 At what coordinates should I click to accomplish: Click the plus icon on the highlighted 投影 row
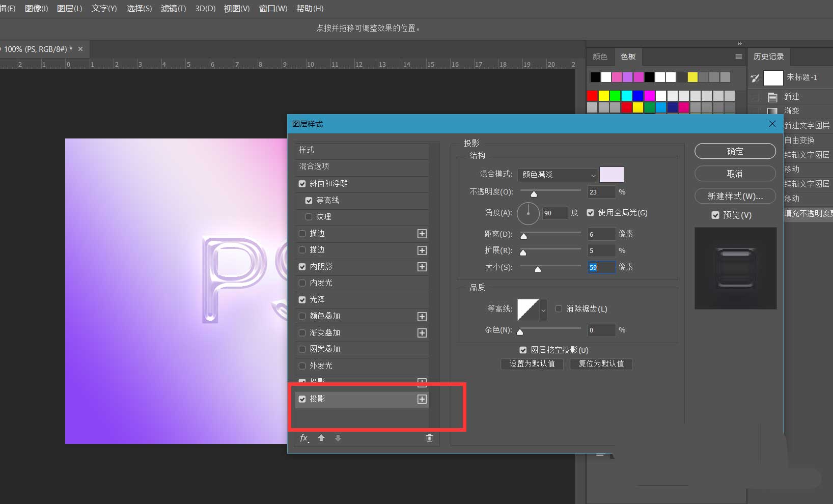pos(422,399)
